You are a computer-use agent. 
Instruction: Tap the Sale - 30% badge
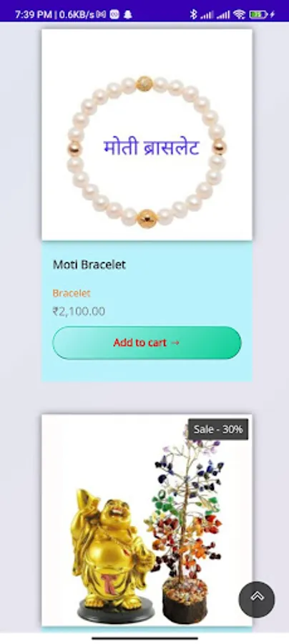coord(218,429)
